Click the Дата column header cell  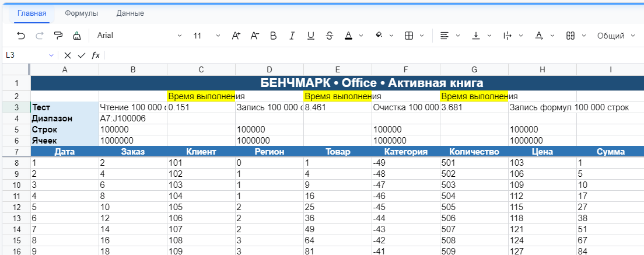click(65, 152)
